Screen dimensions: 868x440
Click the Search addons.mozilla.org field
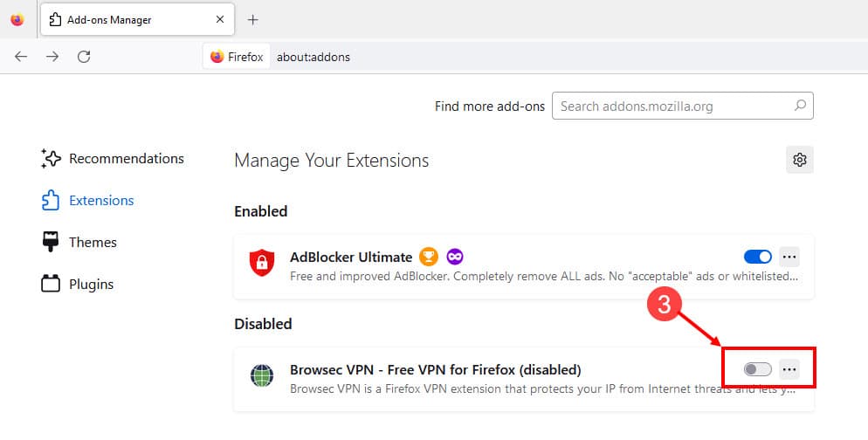(x=683, y=106)
